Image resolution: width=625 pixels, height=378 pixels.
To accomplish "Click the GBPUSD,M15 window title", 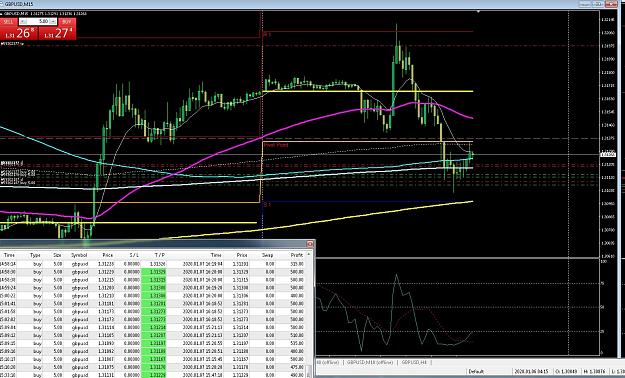I will 19,4.
